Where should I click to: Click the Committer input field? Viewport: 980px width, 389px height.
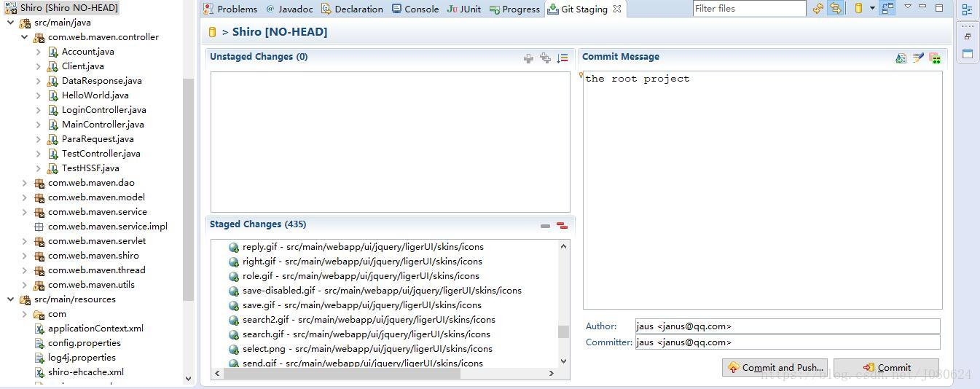pos(788,342)
